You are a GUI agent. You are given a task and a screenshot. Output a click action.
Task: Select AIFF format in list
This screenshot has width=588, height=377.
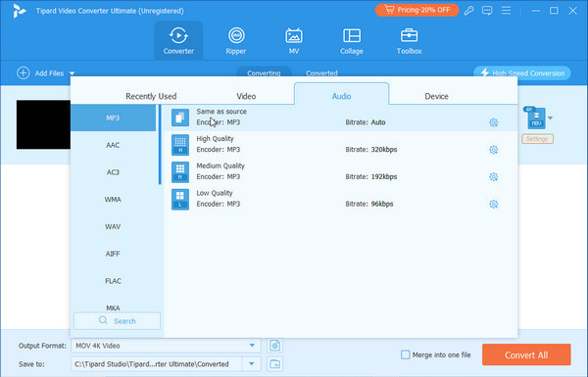tap(113, 254)
